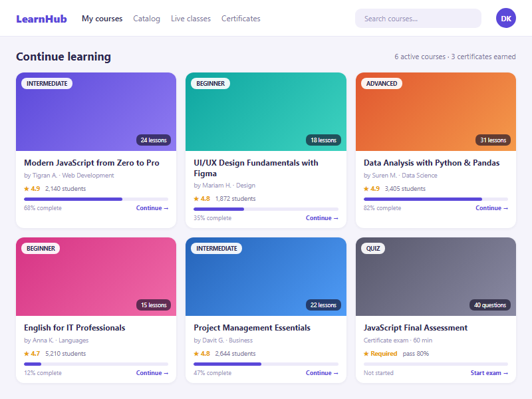Open Data Analysis orange thumbnail
Viewport: 532px width, 399px height.
[436, 112]
